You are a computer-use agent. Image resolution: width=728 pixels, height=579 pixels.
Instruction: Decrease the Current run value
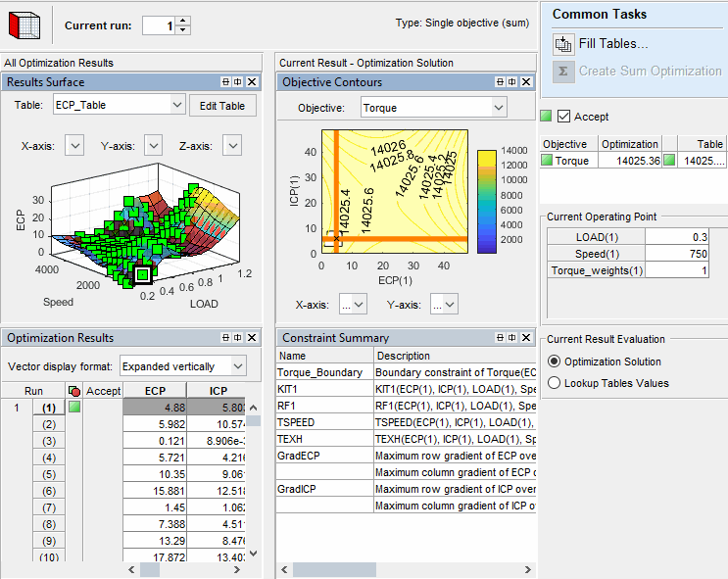pos(183,29)
